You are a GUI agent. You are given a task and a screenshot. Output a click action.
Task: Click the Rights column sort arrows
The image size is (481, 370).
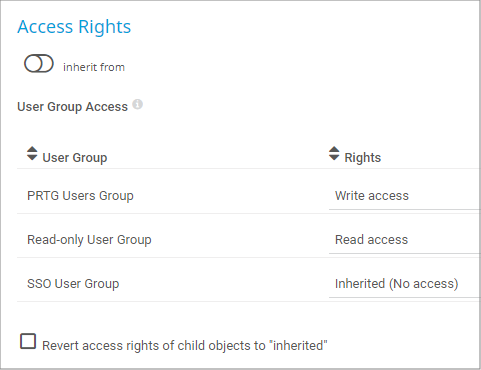pyautogui.click(x=334, y=153)
